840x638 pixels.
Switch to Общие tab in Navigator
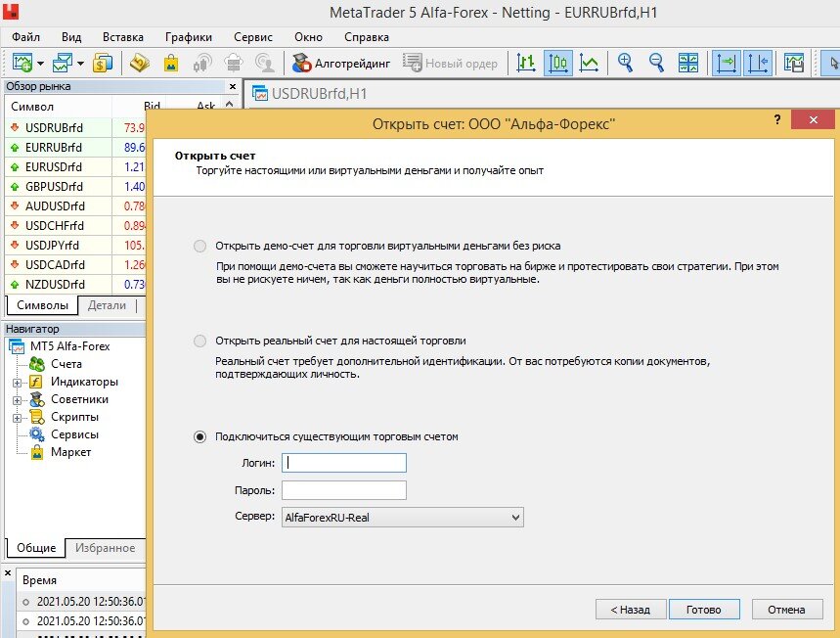(36, 548)
